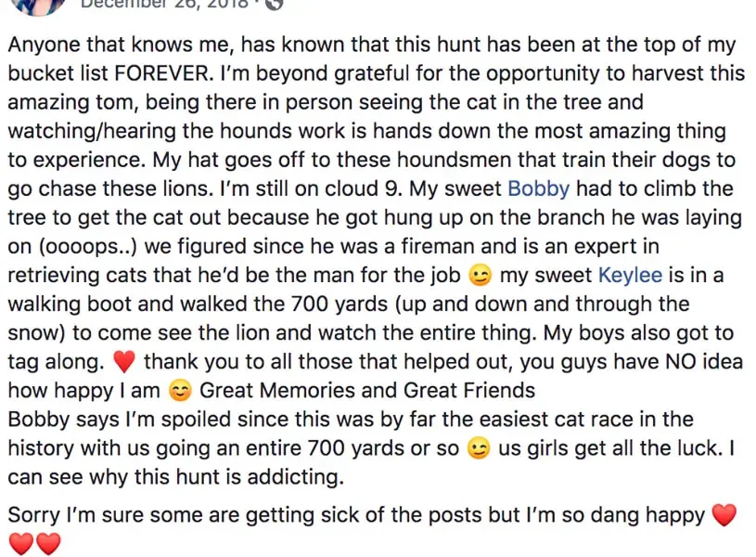Click the second heart on the last line
This screenshot has height=557, width=756.
pyautogui.click(x=48, y=543)
